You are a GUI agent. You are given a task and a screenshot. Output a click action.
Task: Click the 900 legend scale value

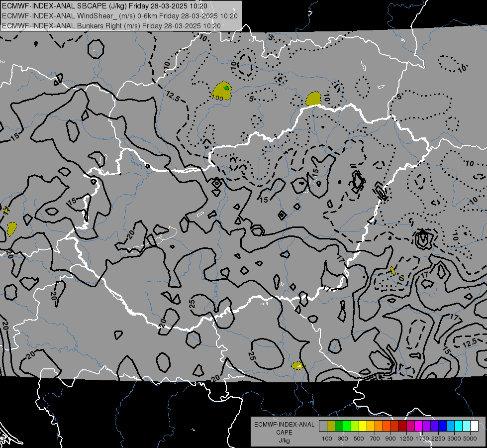tap(390, 439)
